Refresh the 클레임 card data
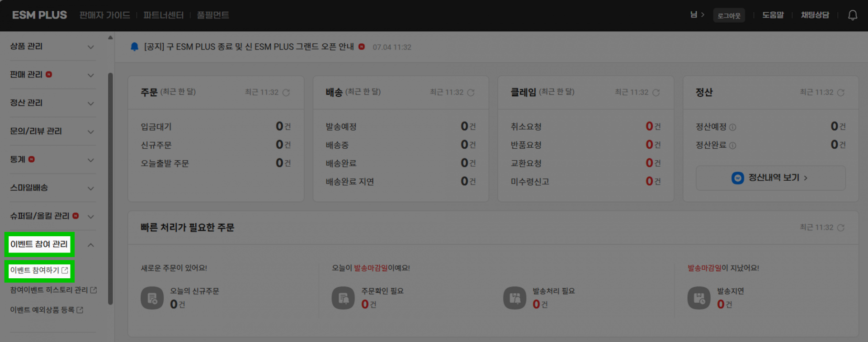 (656, 93)
